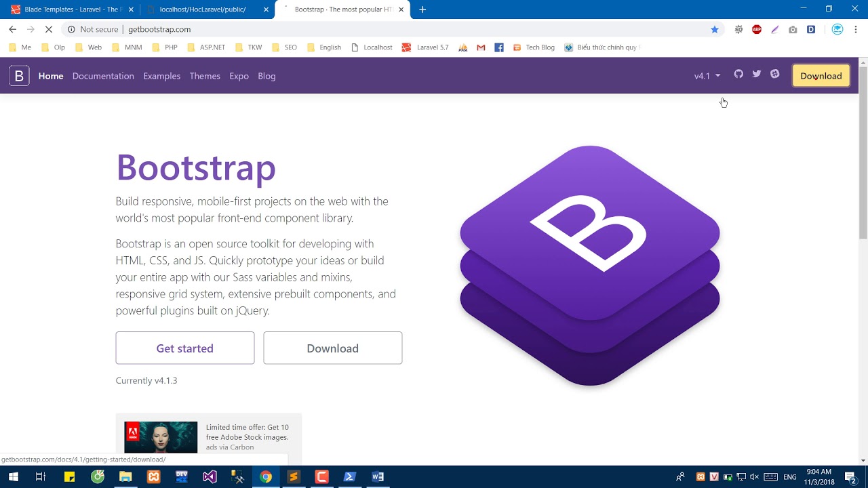Open Sublime Text from the taskbar

[x=293, y=476]
